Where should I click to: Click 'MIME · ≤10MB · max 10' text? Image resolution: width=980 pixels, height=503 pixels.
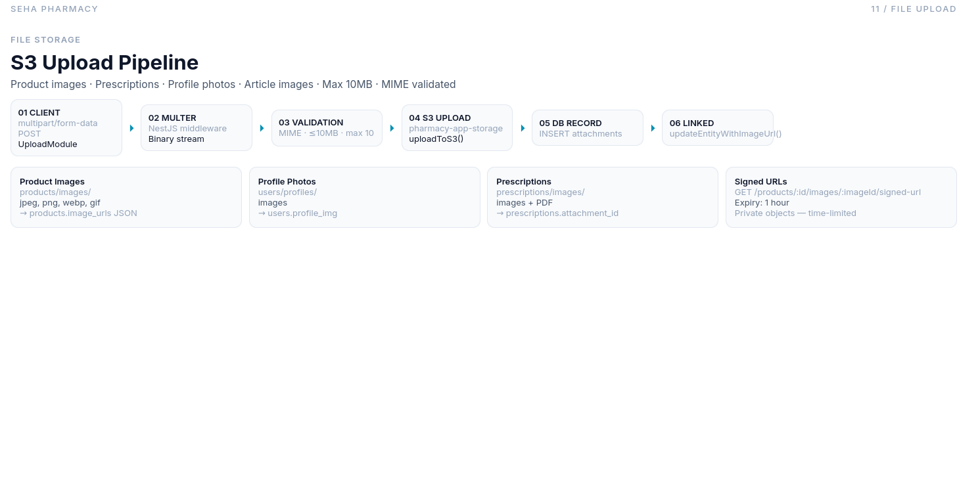point(326,133)
